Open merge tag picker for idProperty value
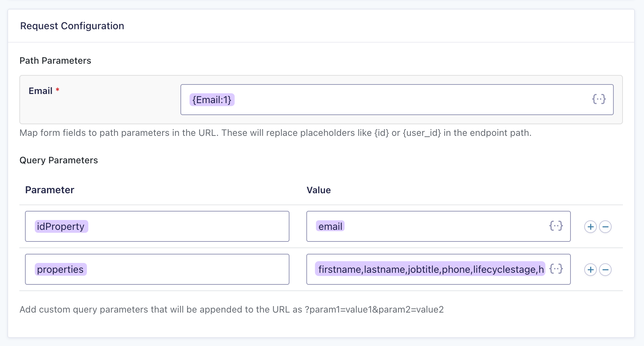 click(x=556, y=226)
